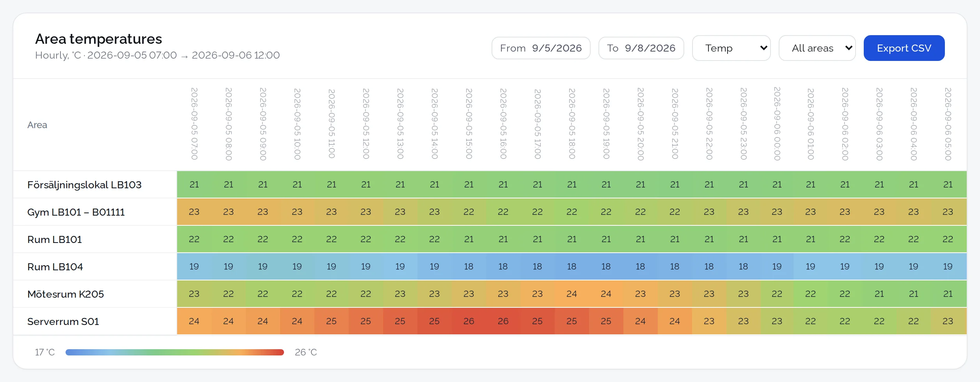Click the 2026-09-05 16:00 column header
The height and width of the screenshot is (382, 980).
pyautogui.click(x=503, y=123)
